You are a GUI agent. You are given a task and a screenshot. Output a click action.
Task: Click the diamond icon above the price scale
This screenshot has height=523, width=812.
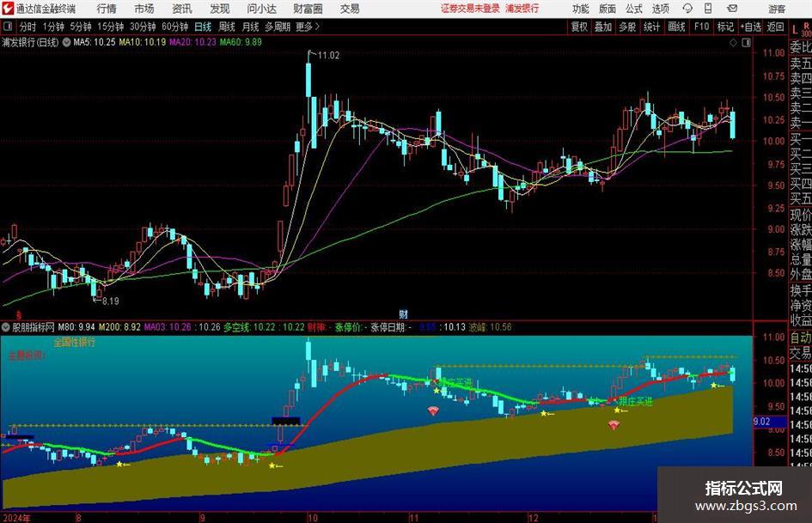(733, 43)
